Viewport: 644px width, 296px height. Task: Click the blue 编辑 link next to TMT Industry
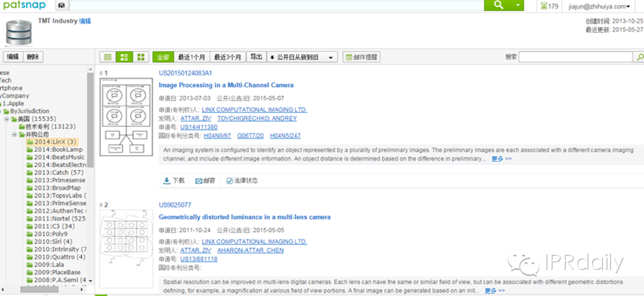(85, 21)
